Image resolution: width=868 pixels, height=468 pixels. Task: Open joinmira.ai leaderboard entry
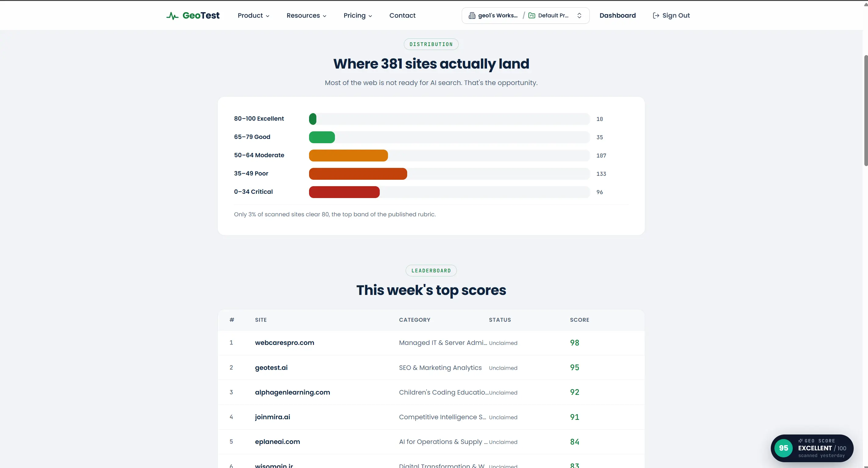point(272,417)
